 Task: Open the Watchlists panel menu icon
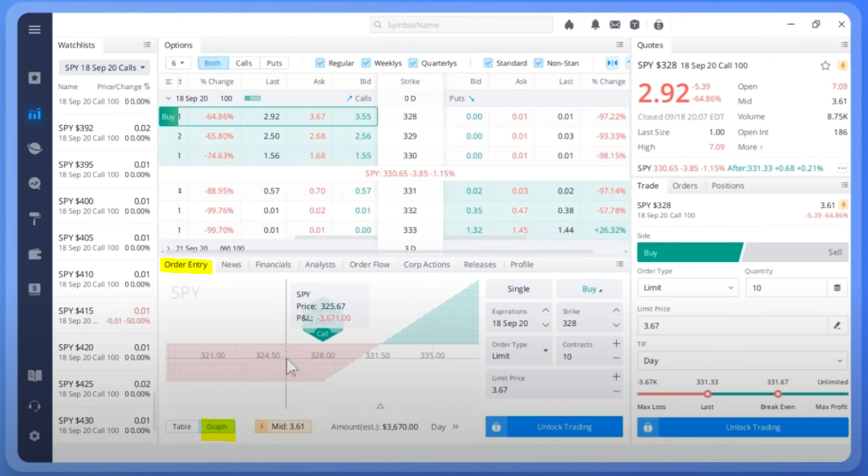click(147, 45)
